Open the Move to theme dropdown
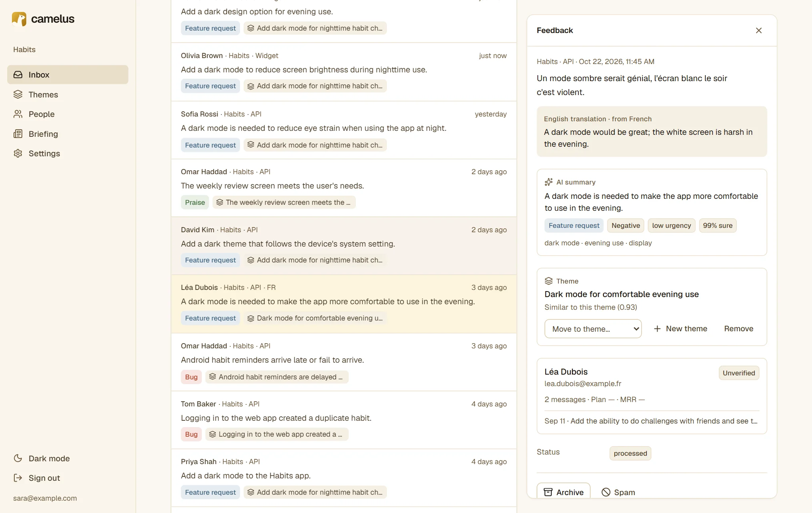Viewport: 812px width, 513px height. coord(593,329)
